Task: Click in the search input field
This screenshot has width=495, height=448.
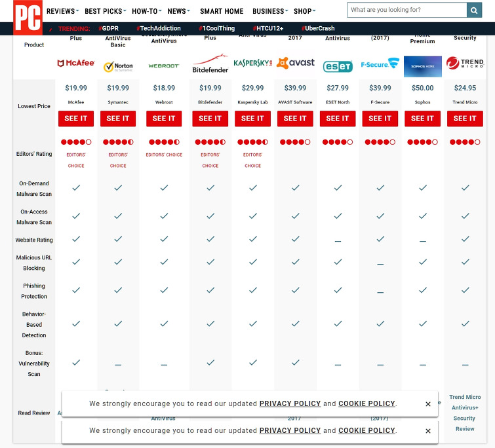Action: (407, 10)
